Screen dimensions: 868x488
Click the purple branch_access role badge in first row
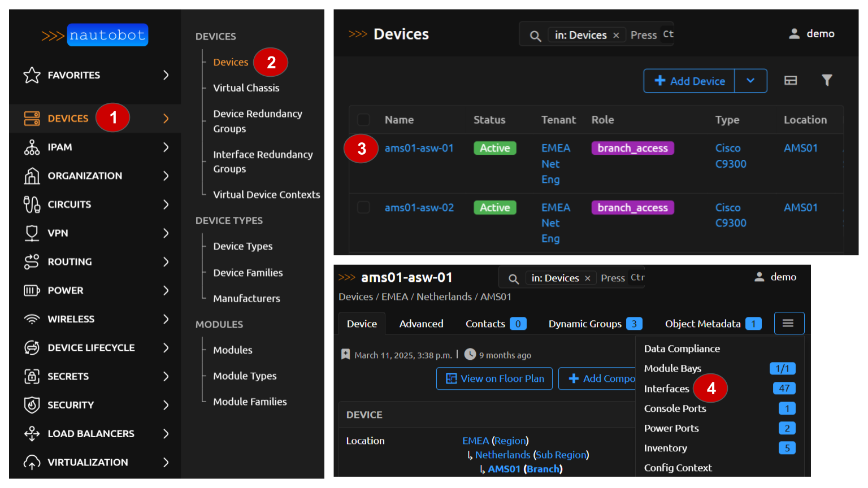click(632, 148)
